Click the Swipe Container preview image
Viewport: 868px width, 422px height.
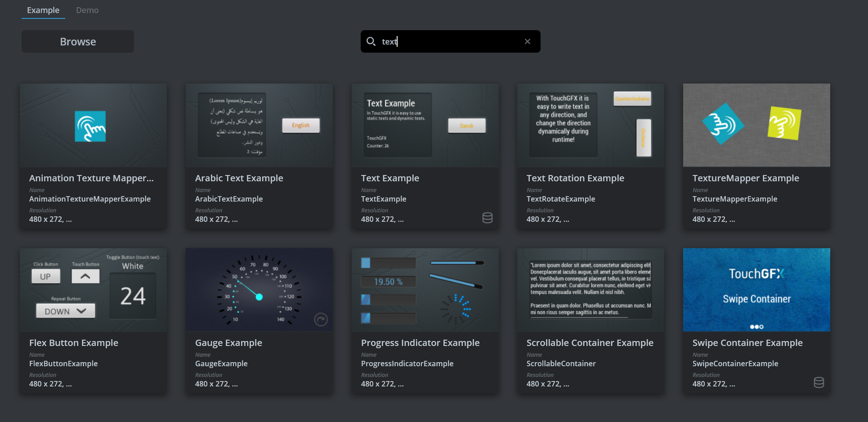pos(756,290)
